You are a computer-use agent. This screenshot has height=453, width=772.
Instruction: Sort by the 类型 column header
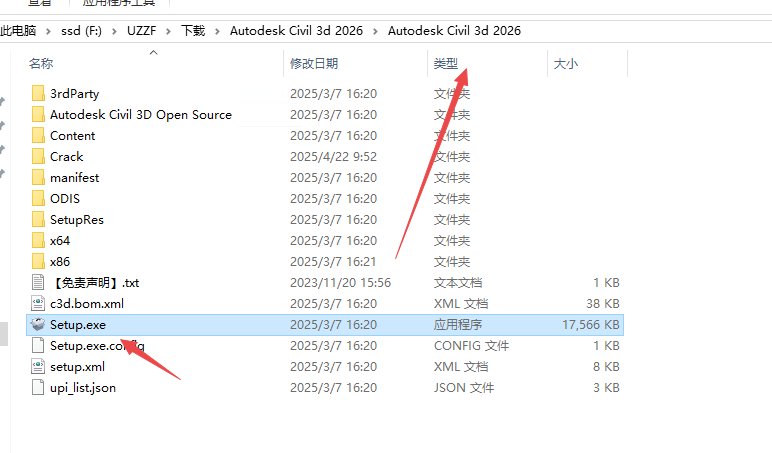446,64
